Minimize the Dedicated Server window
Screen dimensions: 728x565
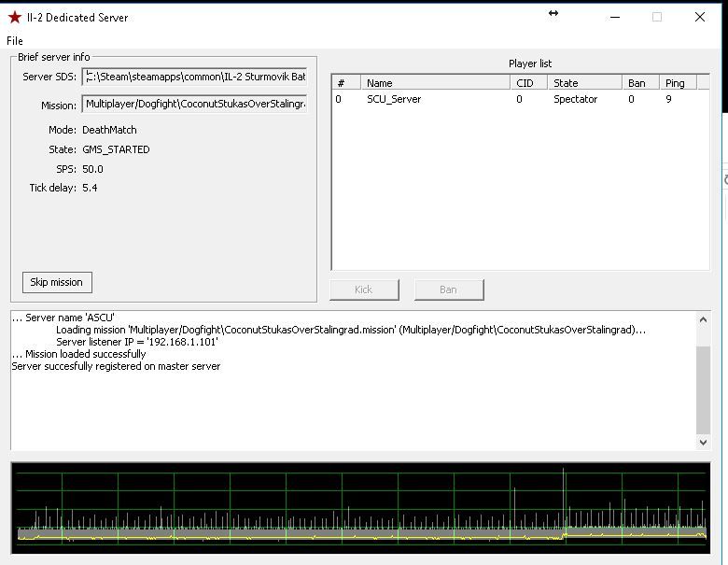coord(615,17)
